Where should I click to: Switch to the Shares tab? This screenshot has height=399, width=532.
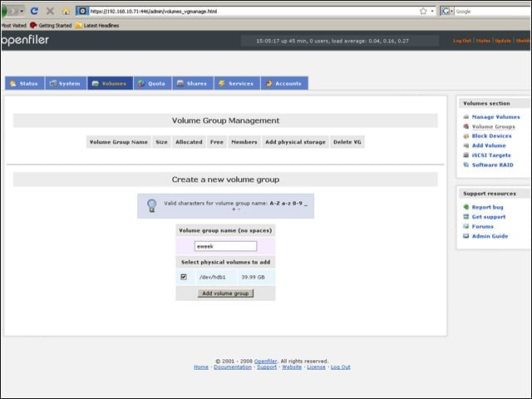(x=193, y=83)
